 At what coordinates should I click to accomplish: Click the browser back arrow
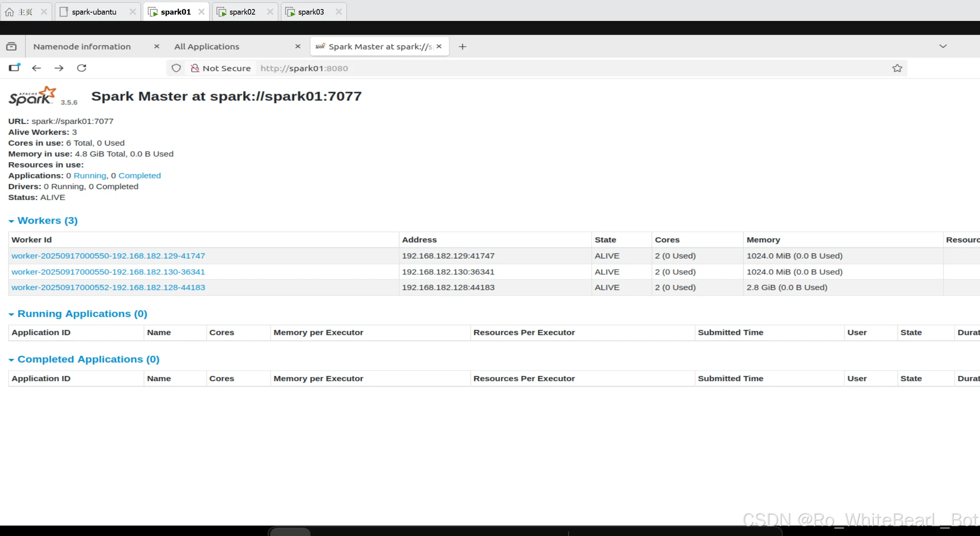coord(36,68)
